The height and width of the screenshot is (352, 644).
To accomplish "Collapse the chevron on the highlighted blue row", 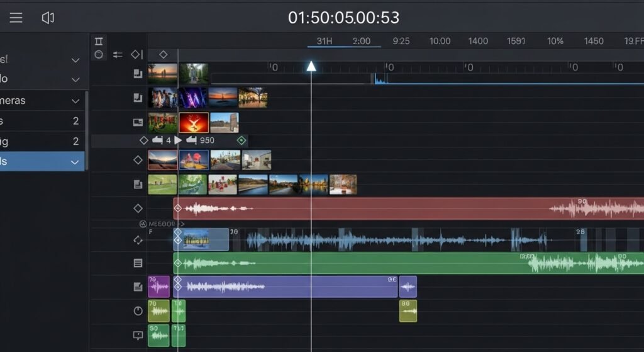I will 75,162.
